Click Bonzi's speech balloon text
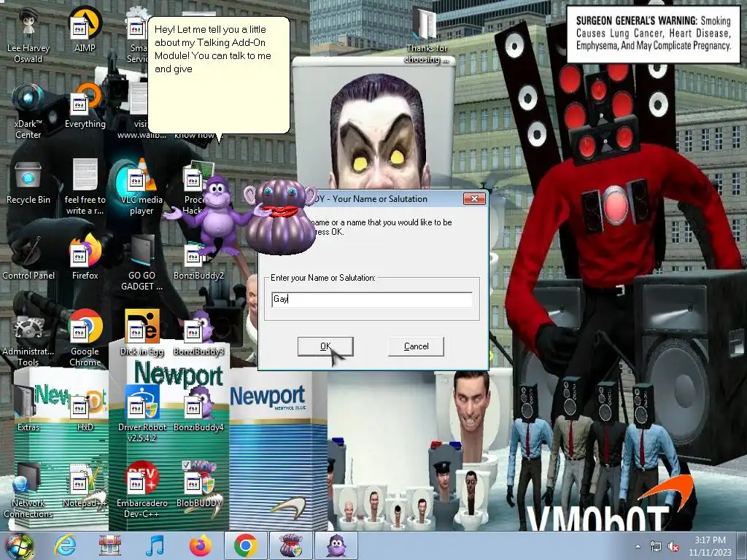The height and width of the screenshot is (560, 747). 213,49
